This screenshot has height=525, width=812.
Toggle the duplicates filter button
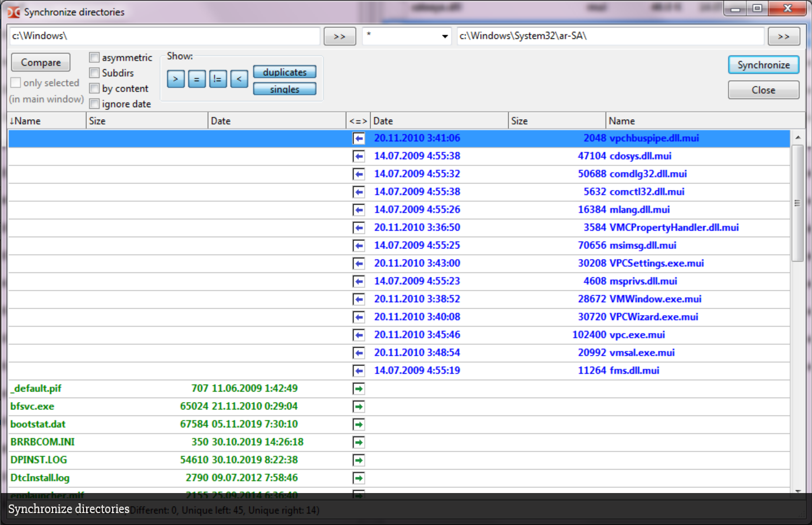click(285, 72)
